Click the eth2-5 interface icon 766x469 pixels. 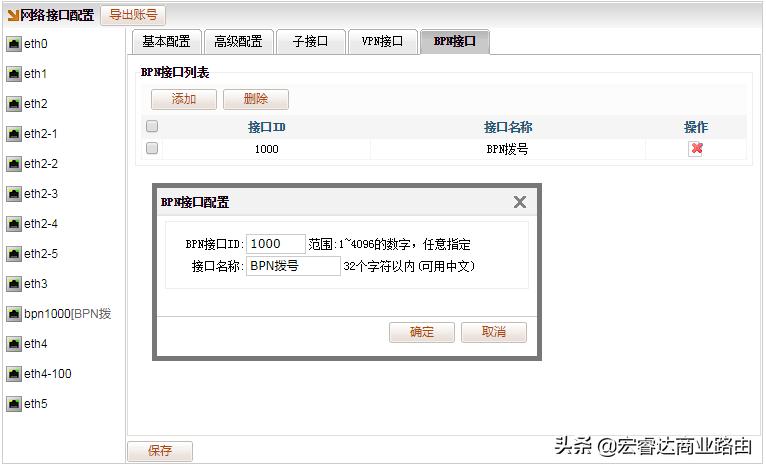tap(14, 254)
